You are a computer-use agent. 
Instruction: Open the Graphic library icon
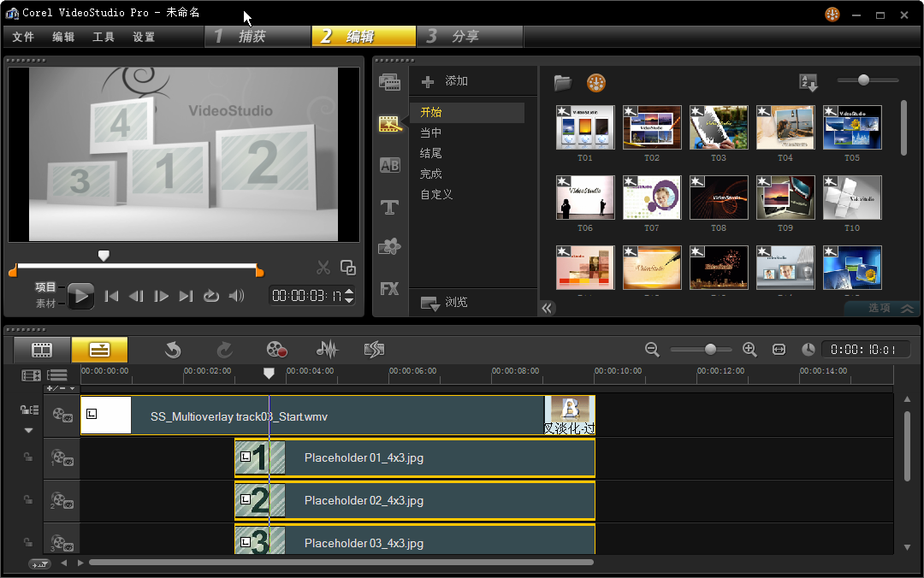coord(389,247)
